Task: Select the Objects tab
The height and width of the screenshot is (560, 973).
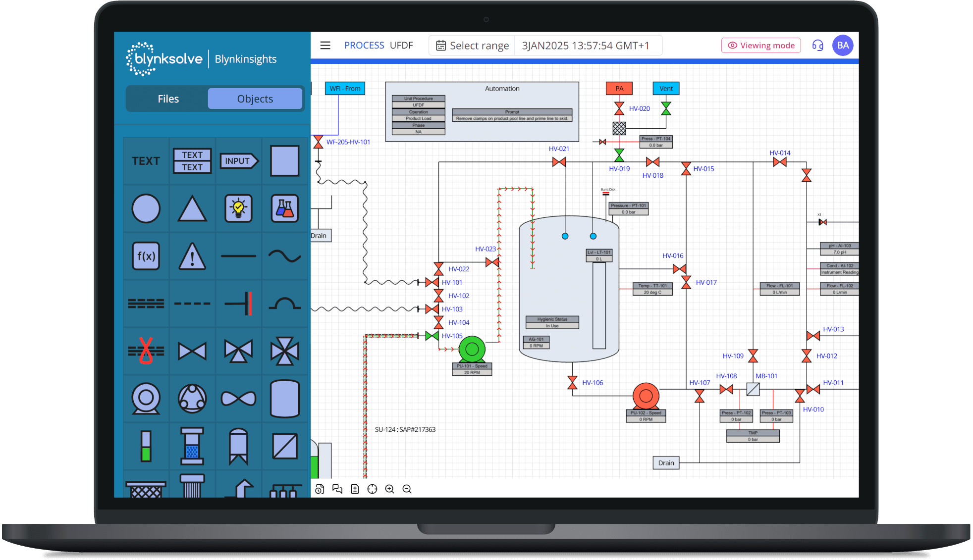Action: [255, 99]
